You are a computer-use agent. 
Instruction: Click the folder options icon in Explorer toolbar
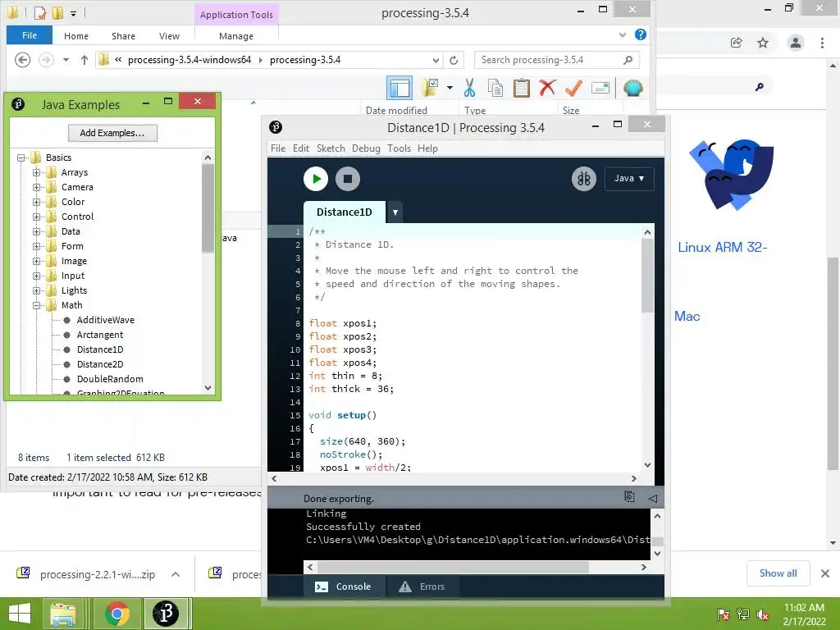[x=430, y=88]
